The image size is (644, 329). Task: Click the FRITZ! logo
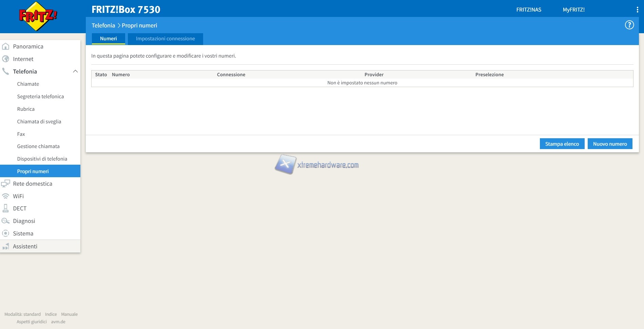point(38,16)
